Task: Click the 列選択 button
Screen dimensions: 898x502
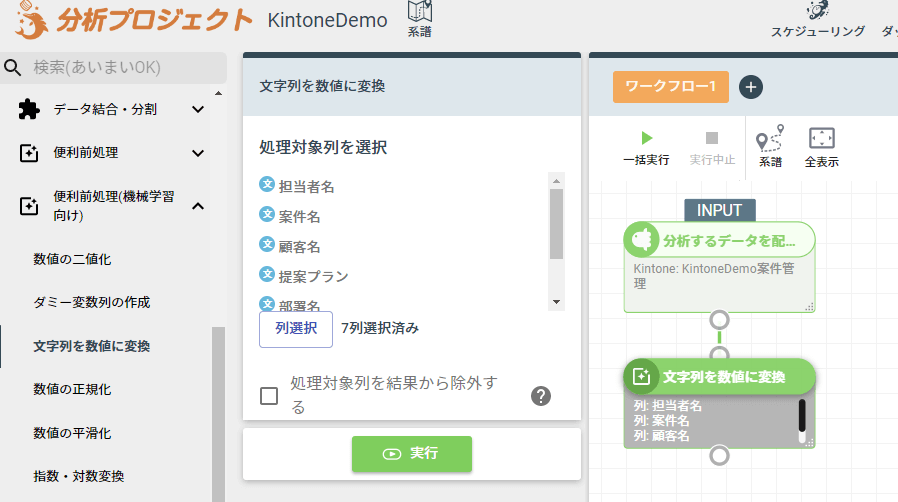Action: click(x=296, y=329)
